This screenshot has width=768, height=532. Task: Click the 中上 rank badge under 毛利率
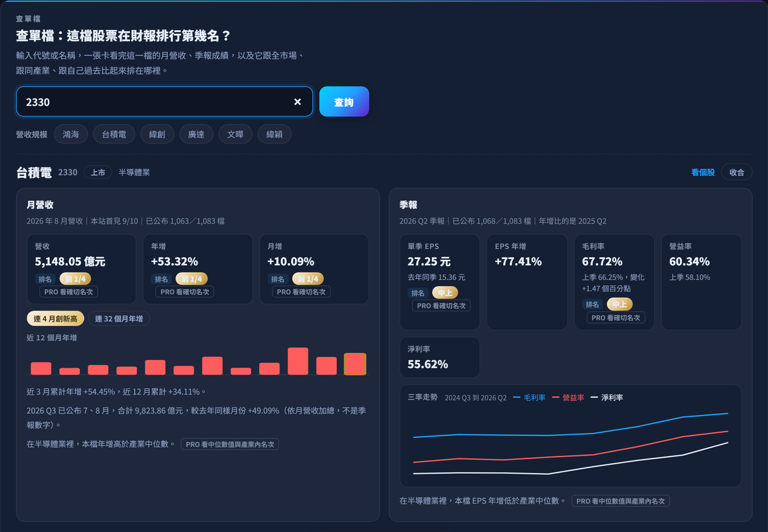pos(620,304)
